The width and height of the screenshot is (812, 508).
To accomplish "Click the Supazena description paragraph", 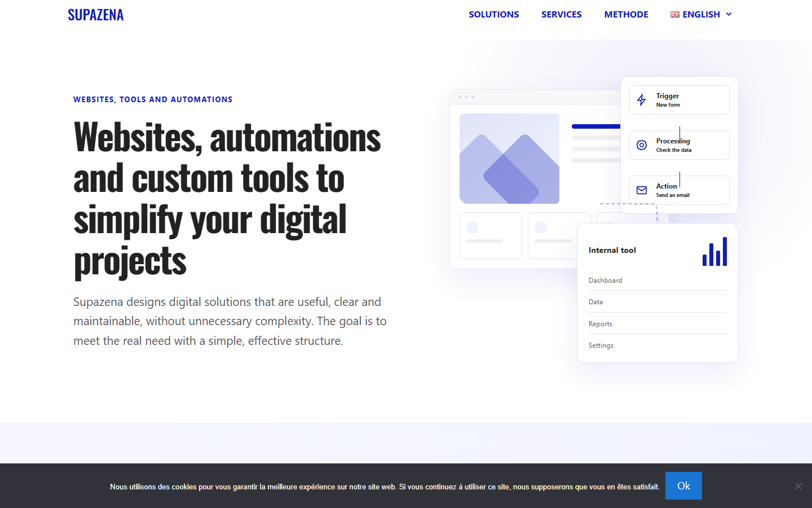I will 230,321.
